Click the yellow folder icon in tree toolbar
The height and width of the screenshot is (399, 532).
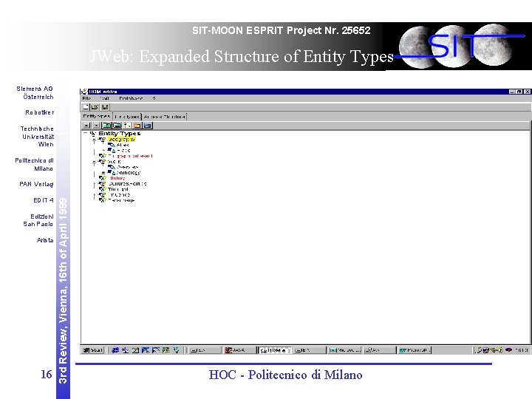click(x=137, y=126)
